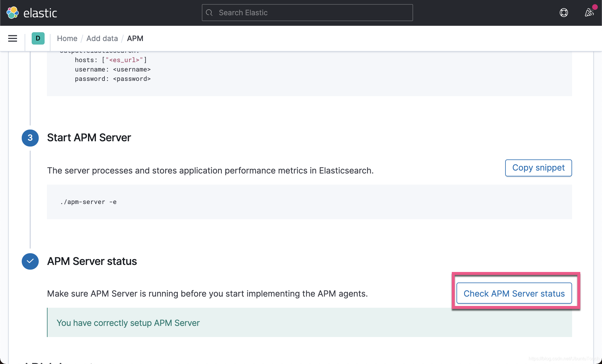This screenshot has height=364, width=602.
Task: Click the hosts es_url config line
Action: click(x=111, y=60)
